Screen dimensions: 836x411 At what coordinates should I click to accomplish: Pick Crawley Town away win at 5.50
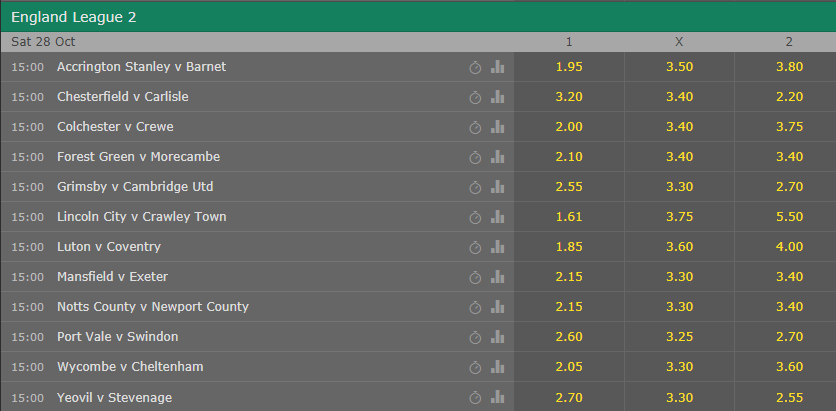(789, 217)
